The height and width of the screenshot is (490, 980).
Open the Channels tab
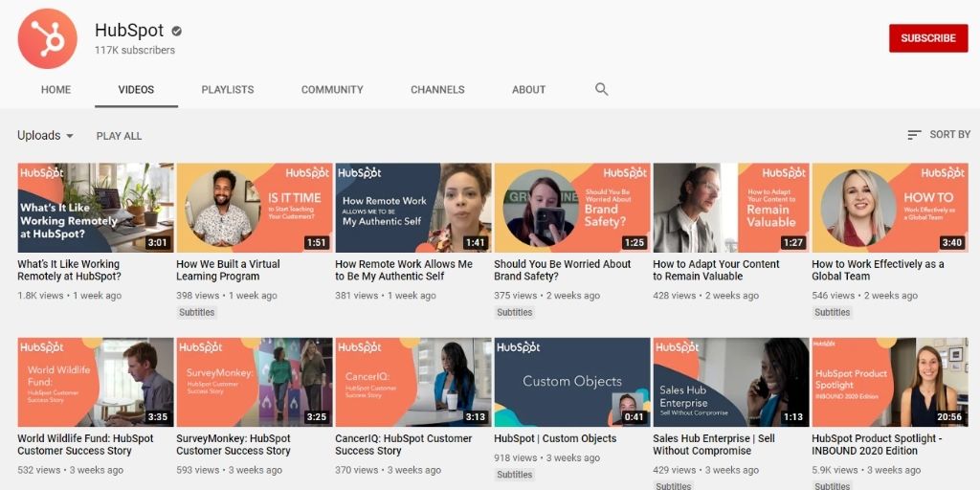click(x=437, y=89)
